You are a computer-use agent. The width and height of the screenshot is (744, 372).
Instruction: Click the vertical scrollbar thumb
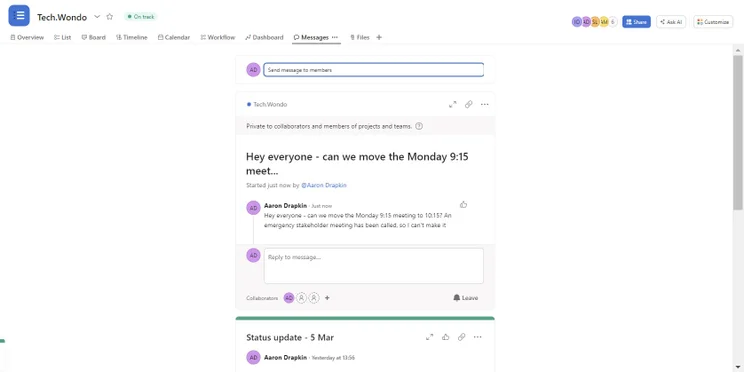click(738, 132)
